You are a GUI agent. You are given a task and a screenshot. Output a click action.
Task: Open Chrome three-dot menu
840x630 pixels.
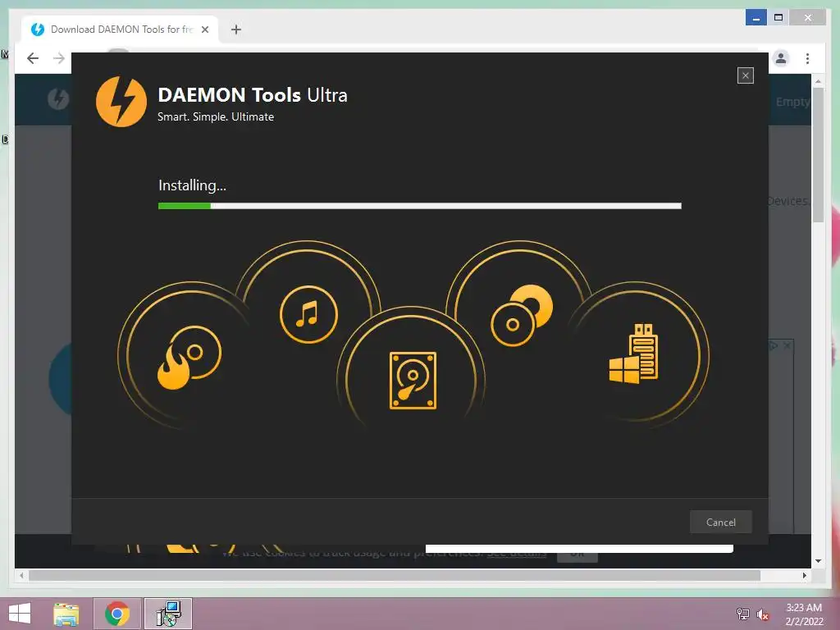coord(807,58)
